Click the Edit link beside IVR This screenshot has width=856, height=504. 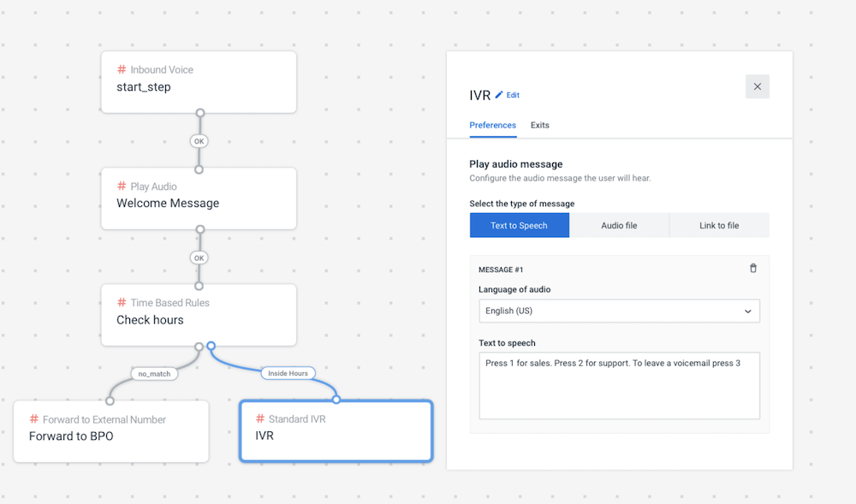[x=513, y=95]
